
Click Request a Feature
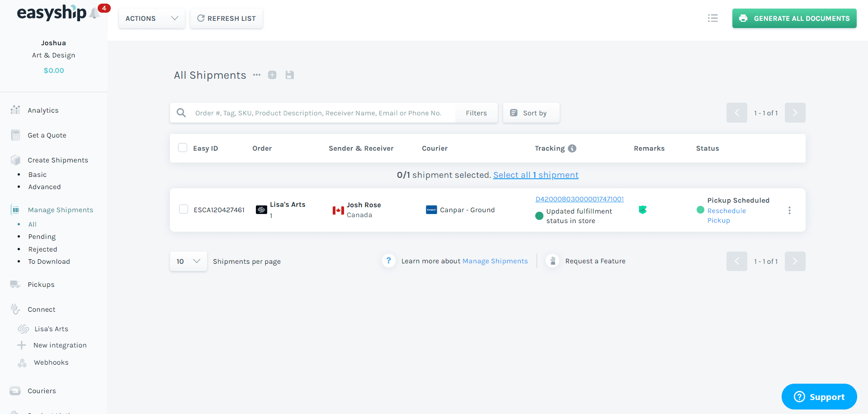coord(595,261)
